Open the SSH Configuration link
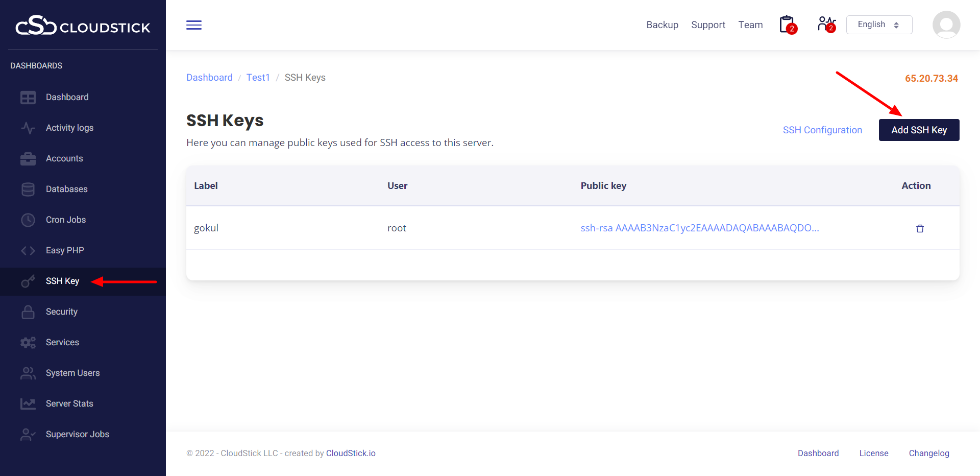The image size is (980, 476). pyautogui.click(x=822, y=130)
